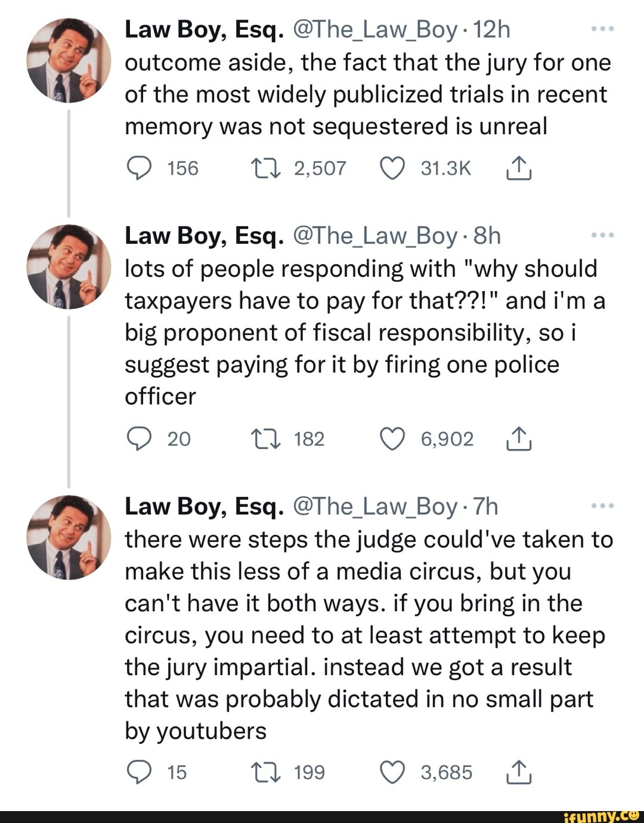
Task: Share the 7h tweet about youtubers
Action: pyautogui.click(x=518, y=772)
